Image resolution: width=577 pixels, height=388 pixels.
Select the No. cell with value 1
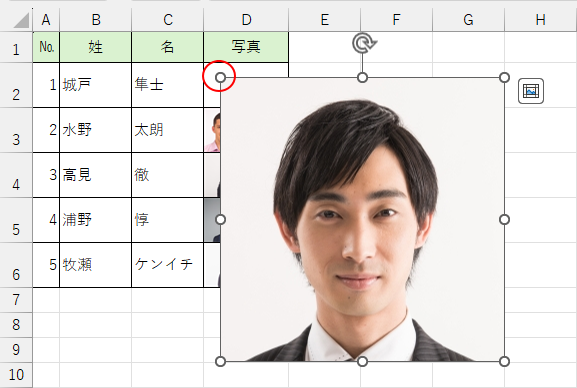coord(46,85)
